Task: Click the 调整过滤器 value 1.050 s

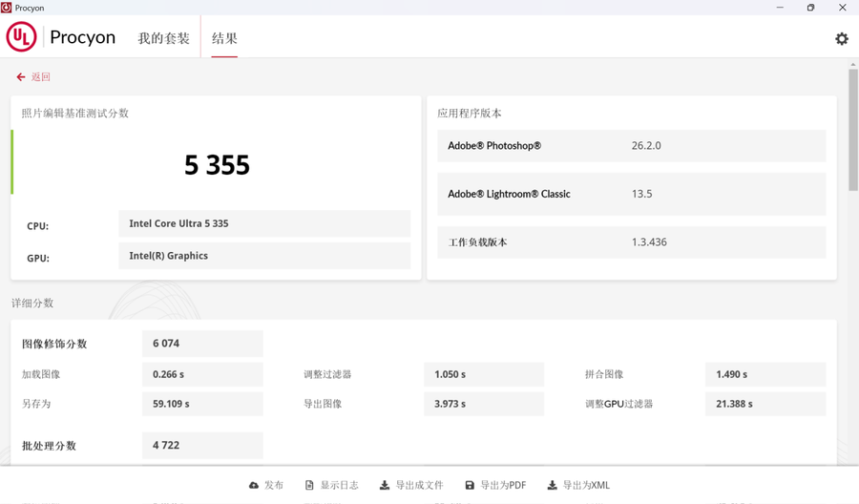Action: point(484,374)
